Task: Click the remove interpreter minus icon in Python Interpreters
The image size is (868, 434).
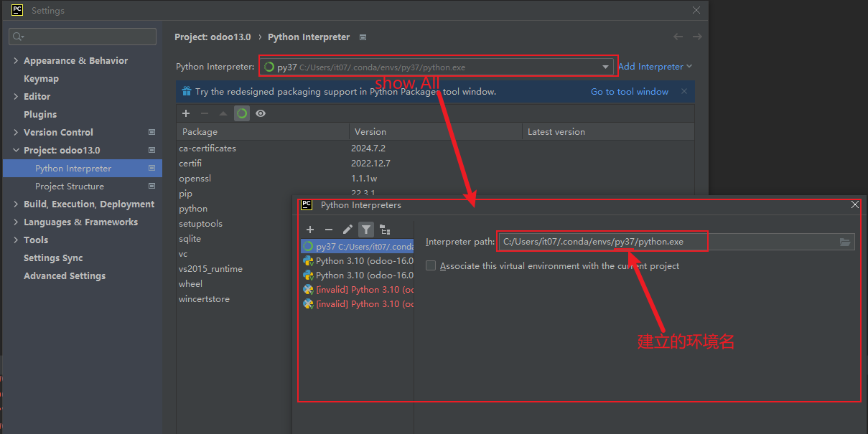Action: [x=329, y=230]
